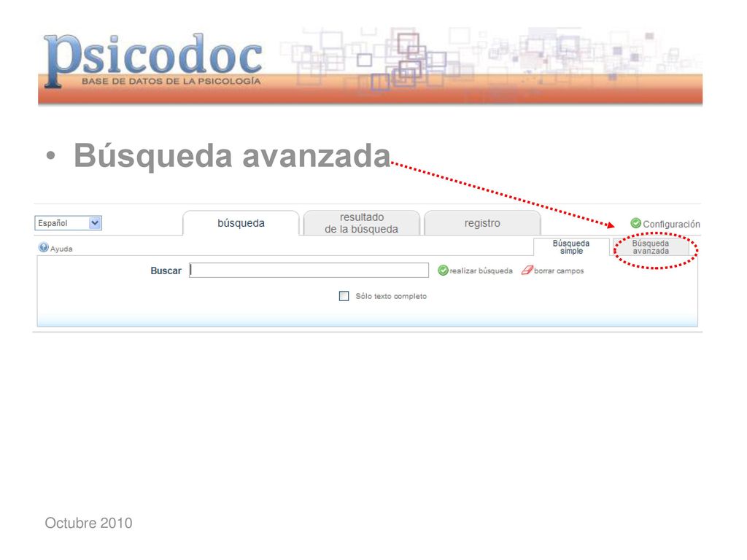
Task: Click the Sólo texto completo label
Action: pyautogui.click(x=391, y=296)
